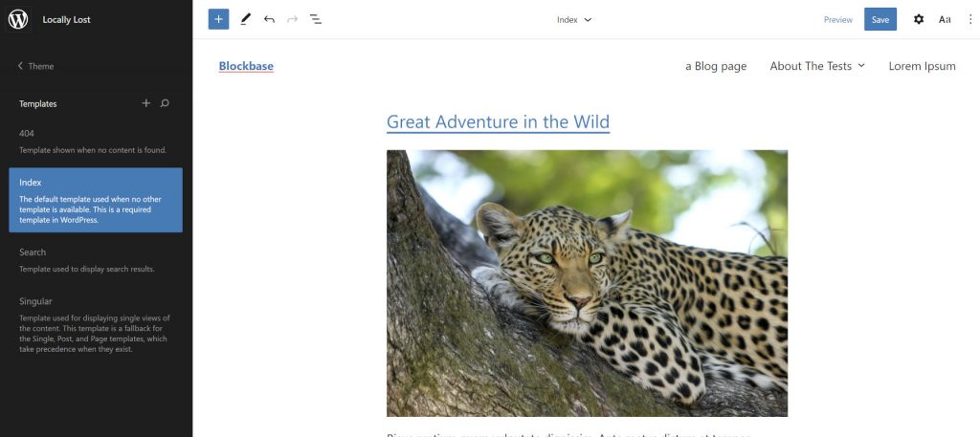Viewport: 980px width, 437px height.
Task: Toggle the Settings gear sidebar
Action: pos(919,19)
